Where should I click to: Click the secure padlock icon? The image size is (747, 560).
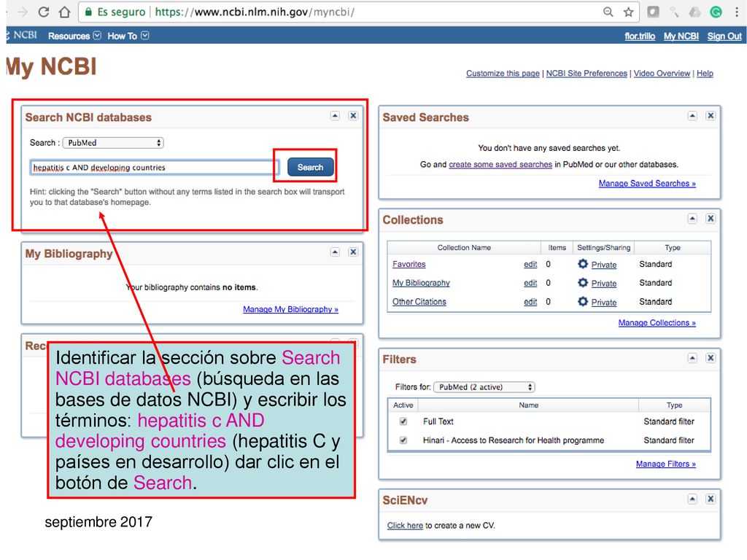(88, 12)
